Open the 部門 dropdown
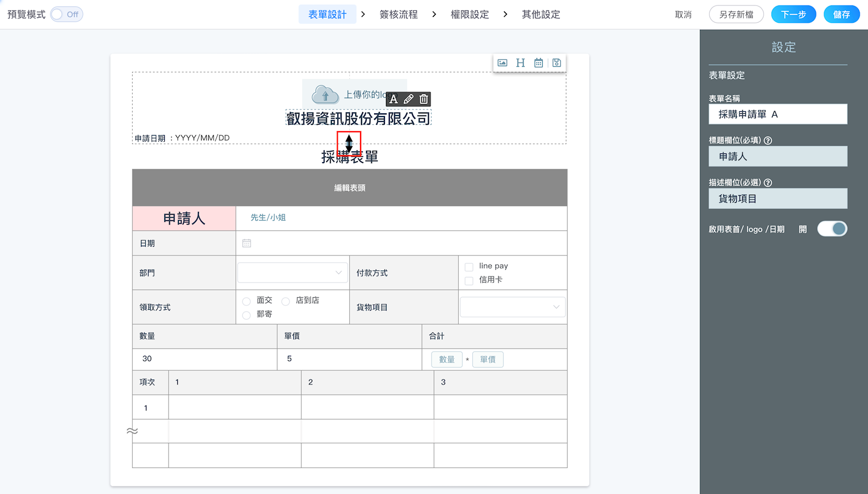The width and height of the screenshot is (868, 494). [292, 273]
